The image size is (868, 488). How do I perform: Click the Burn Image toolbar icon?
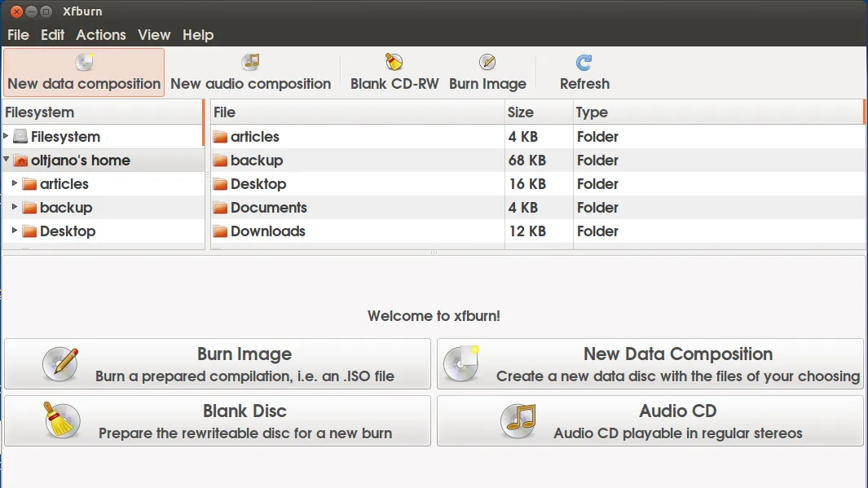pyautogui.click(x=487, y=62)
